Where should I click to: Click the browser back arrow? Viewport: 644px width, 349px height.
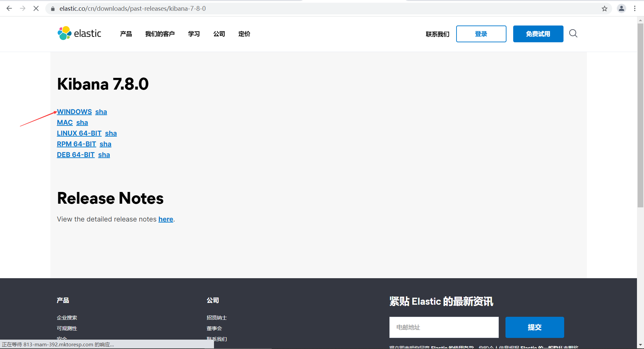point(9,8)
